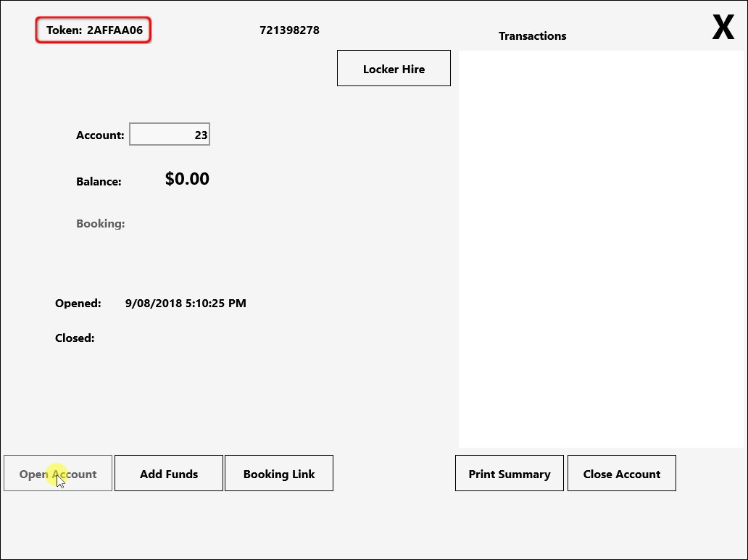Viewport: 748px width, 560px height.
Task: Click the Locker Hire button
Action: (x=394, y=68)
